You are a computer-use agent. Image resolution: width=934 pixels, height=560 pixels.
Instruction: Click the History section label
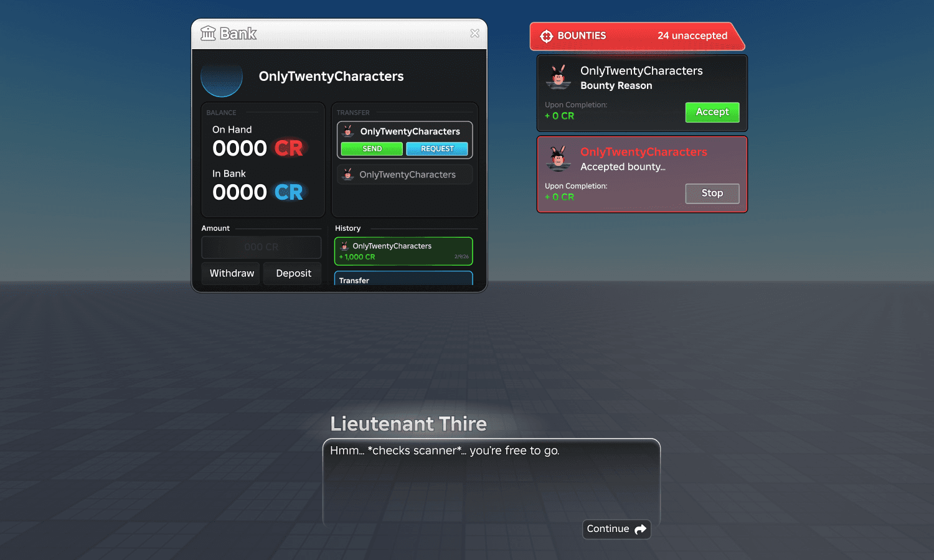click(x=347, y=228)
